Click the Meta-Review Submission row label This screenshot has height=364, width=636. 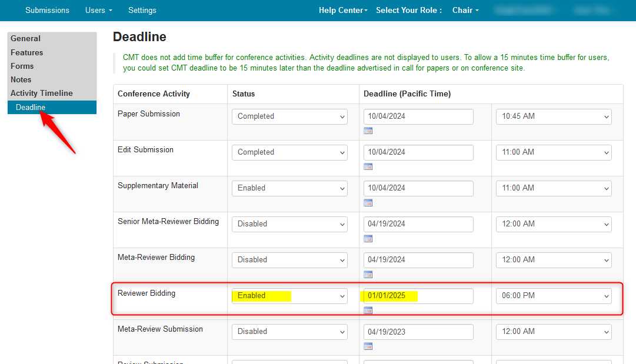click(160, 329)
